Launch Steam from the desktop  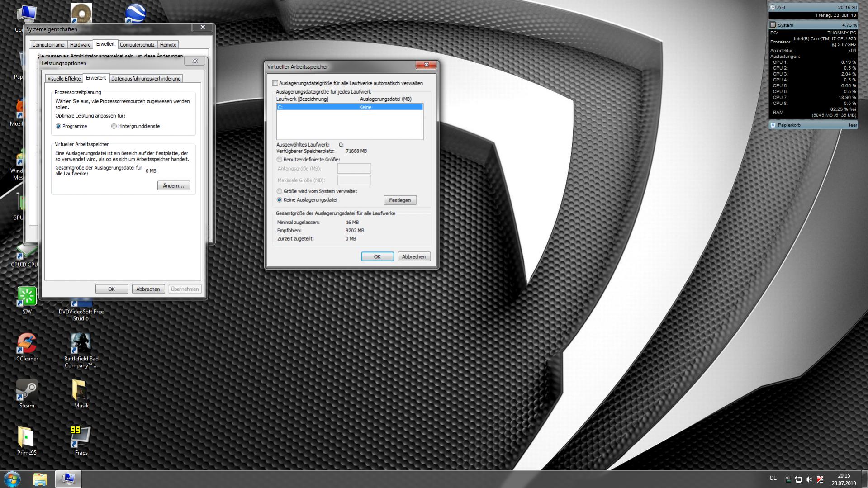pyautogui.click(x=27, y=394)
